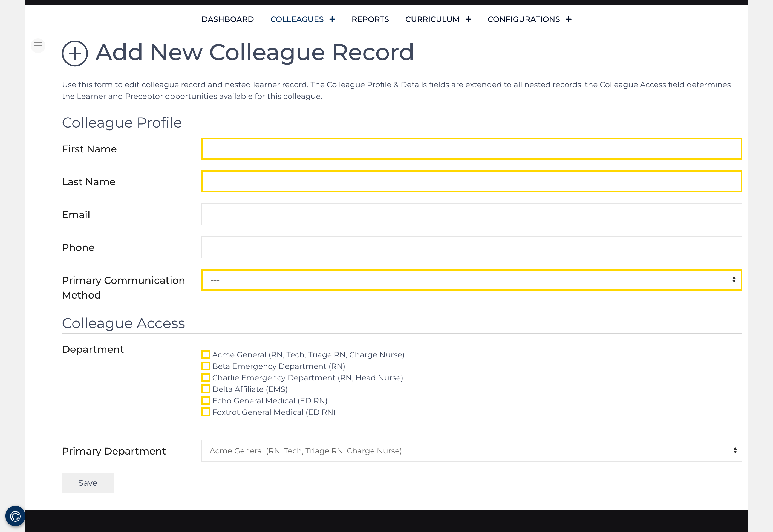
Task: Enable Beta Emergency Department access
Action: pos(206,366)
